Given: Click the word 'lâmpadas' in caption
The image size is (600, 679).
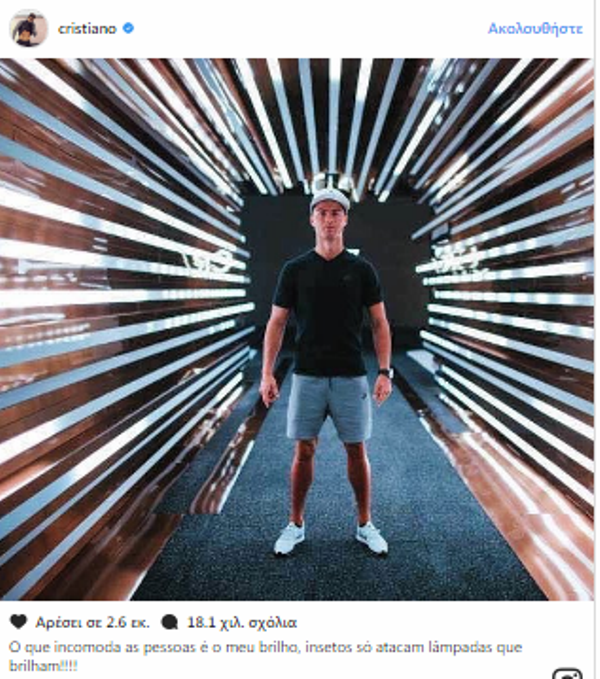Looking at the screenshot, I should click(x=464, y=647).
